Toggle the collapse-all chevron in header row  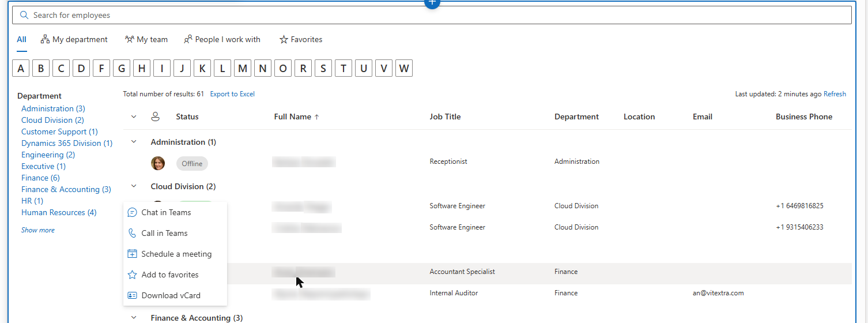click(x=134, y=117)
